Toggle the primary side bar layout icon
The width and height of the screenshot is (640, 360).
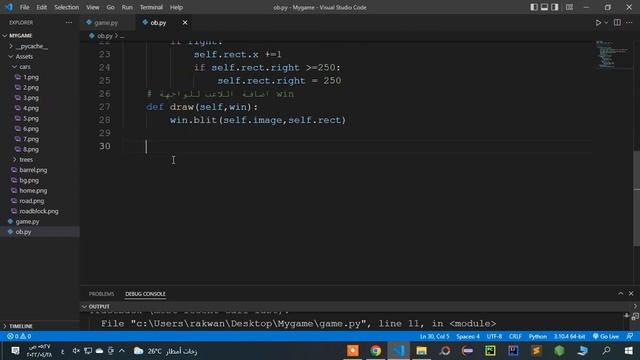(x=534, y=7)
